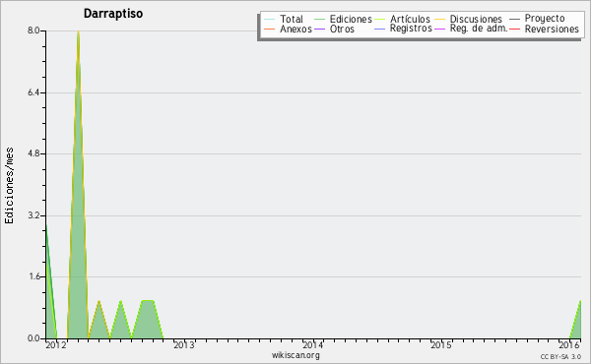The image size is (591, 364).
Task: Click the 2012 x-axis label
Action: tap(56, 345)
